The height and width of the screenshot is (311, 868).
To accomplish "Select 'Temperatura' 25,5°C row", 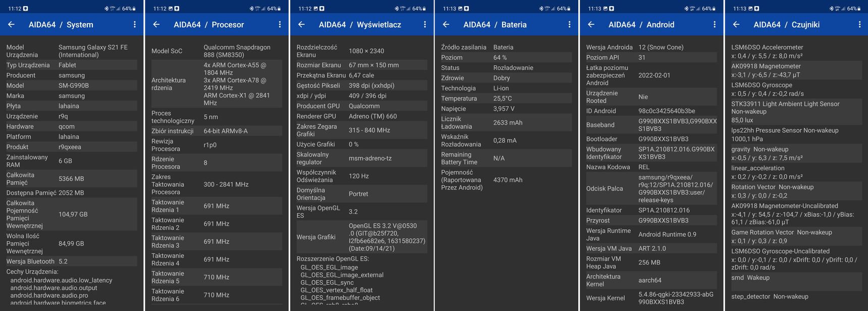I will (x=506, y=98).
